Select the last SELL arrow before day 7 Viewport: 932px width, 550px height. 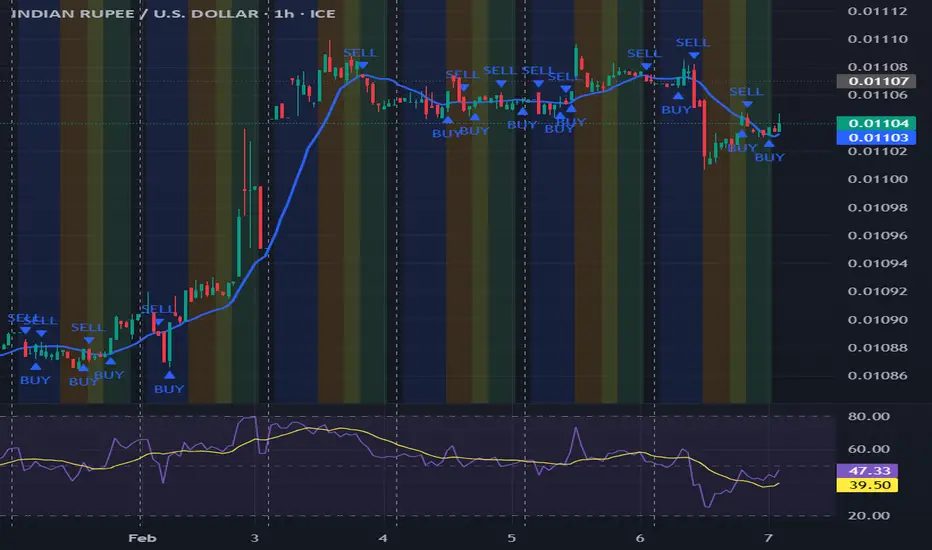746,105
